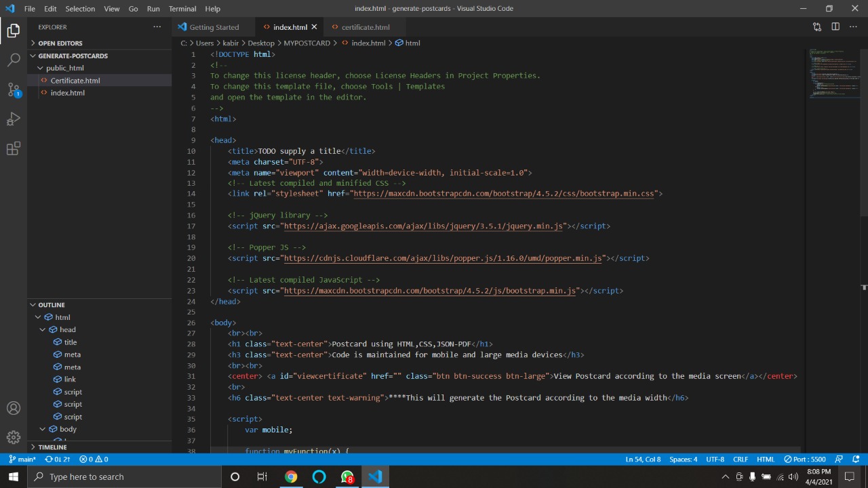
Task: Open the notifications bell in status bar
Action: click(x=856, y=460)
